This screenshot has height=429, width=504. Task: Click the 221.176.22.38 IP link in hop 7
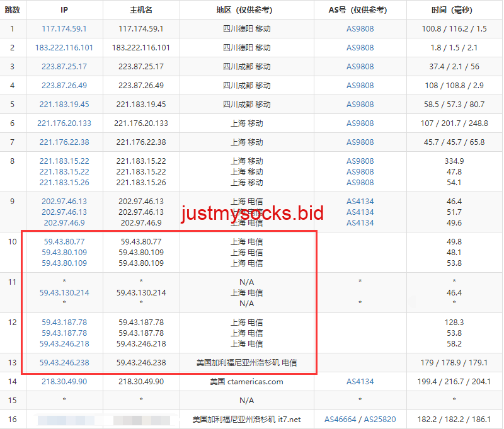(64, 142)
